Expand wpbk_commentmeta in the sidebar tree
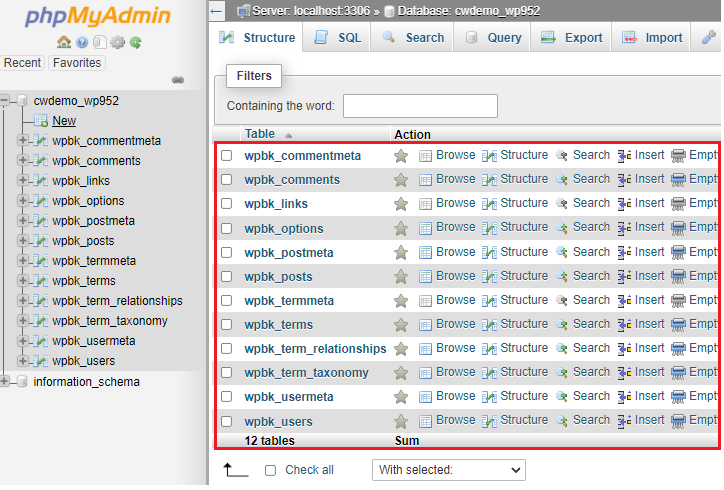 pos(22,140)
